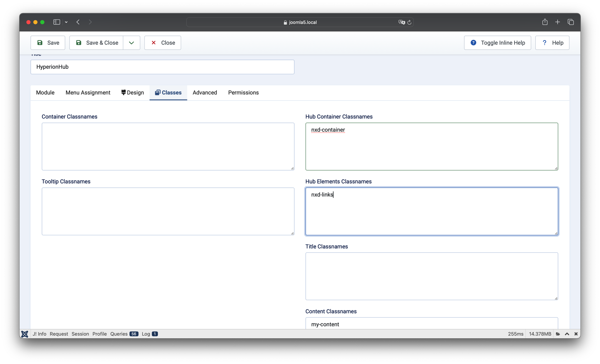600x364 pixels.
Task: Click the Content Classnames label
Action: (x=331, y=311)
